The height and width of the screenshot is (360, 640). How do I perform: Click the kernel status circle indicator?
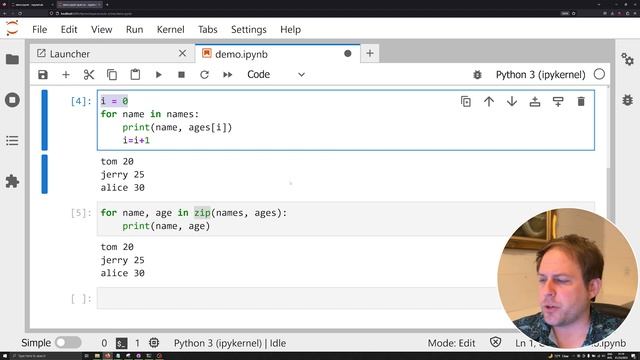pyautogui.click(x=599, y=74)
